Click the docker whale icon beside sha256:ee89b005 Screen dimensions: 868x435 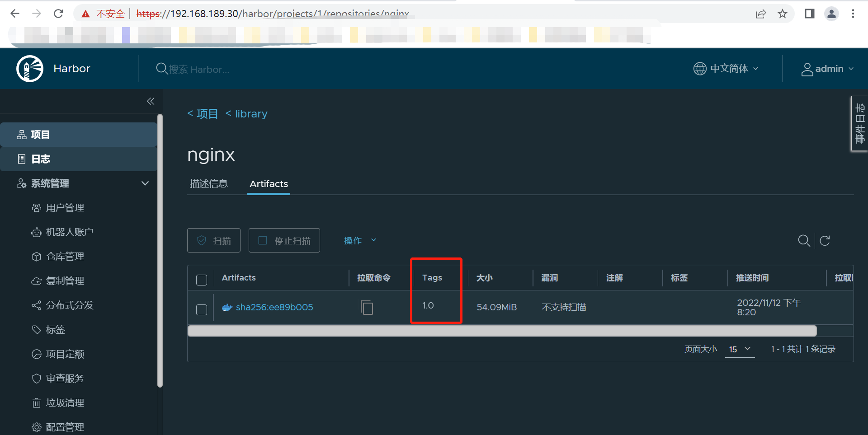pos(227,308)
